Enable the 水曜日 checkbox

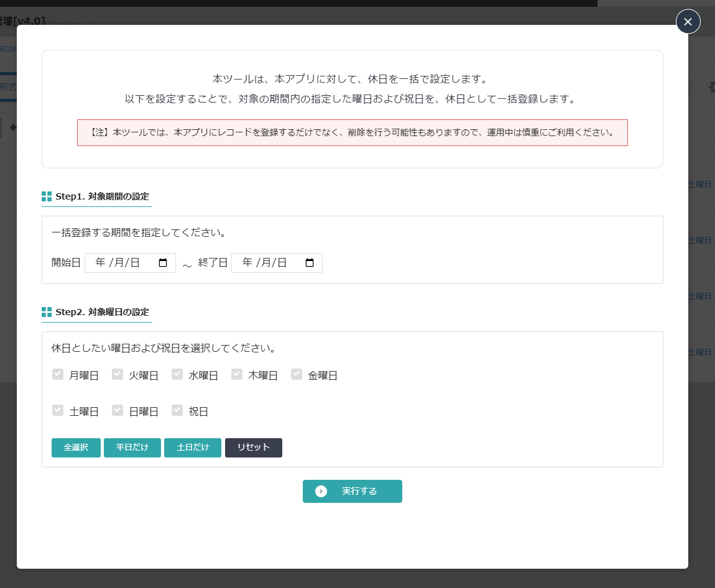click(177, 374)
